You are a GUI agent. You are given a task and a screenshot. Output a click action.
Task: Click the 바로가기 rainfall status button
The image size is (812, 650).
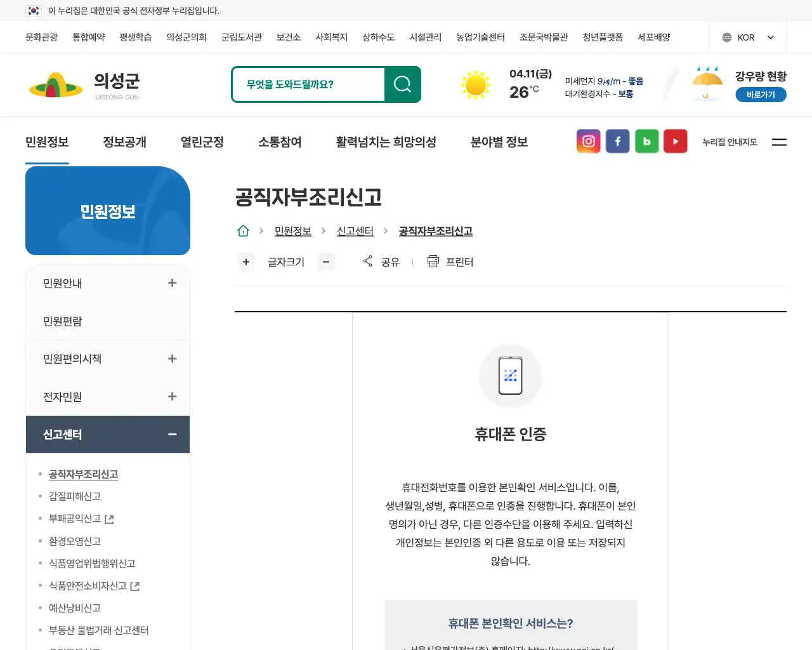[x=761, y=94]
